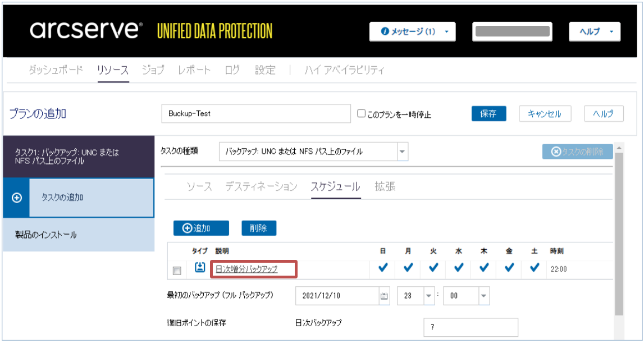Toggle Monday (月) checkmark for daily backup
Image resolution: width=644 pixels, height=343 pixels.
[408, 268]
